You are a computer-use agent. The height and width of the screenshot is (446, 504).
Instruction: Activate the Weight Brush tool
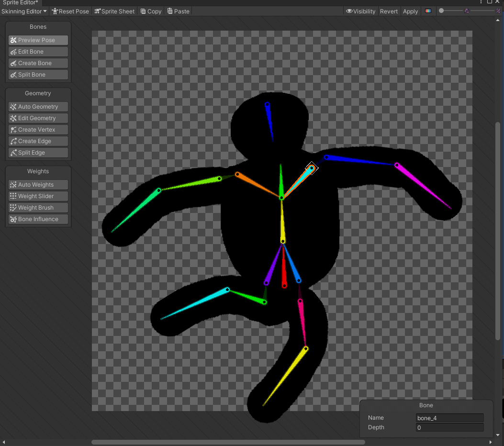[x=38, y=207]
